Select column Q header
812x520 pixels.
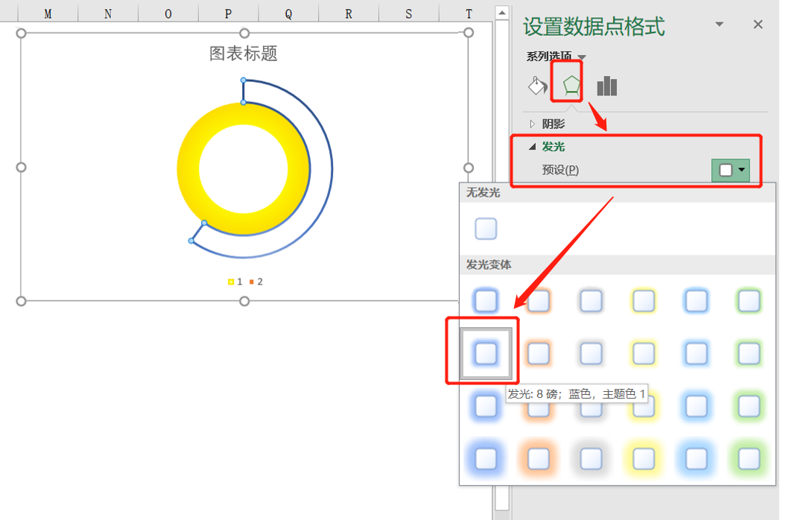pyautogui.click(x=288, y=14)
